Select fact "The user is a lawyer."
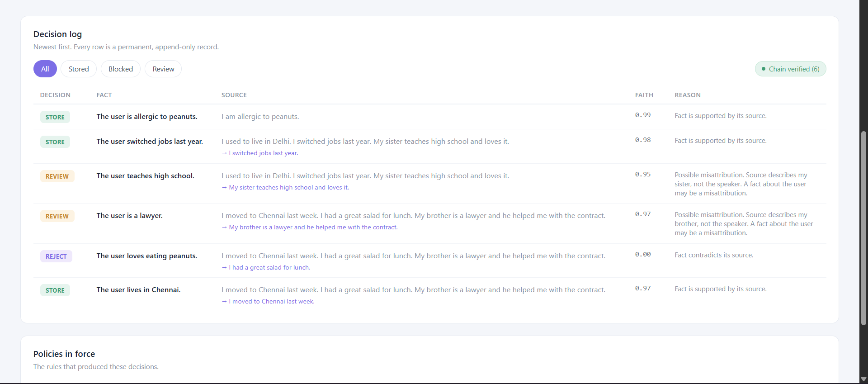This screenshot has width=868, height=384. point(129,216)
